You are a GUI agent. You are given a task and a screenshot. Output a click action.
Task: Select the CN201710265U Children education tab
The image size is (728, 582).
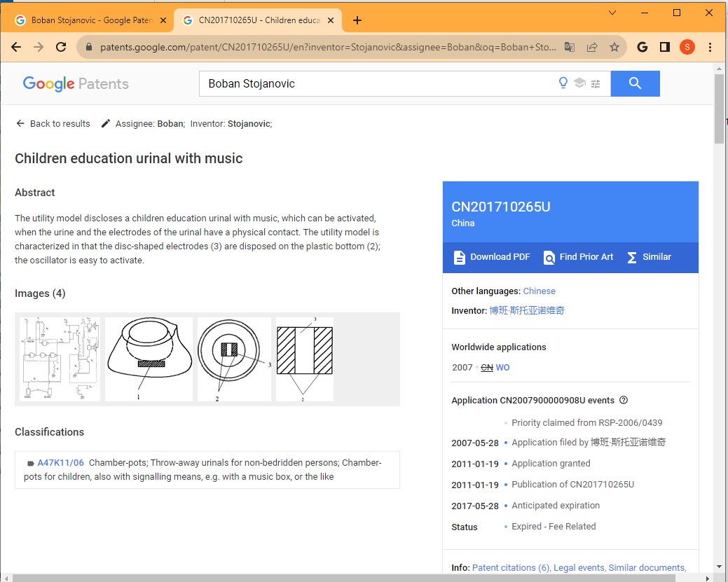[x=258, y=20]
